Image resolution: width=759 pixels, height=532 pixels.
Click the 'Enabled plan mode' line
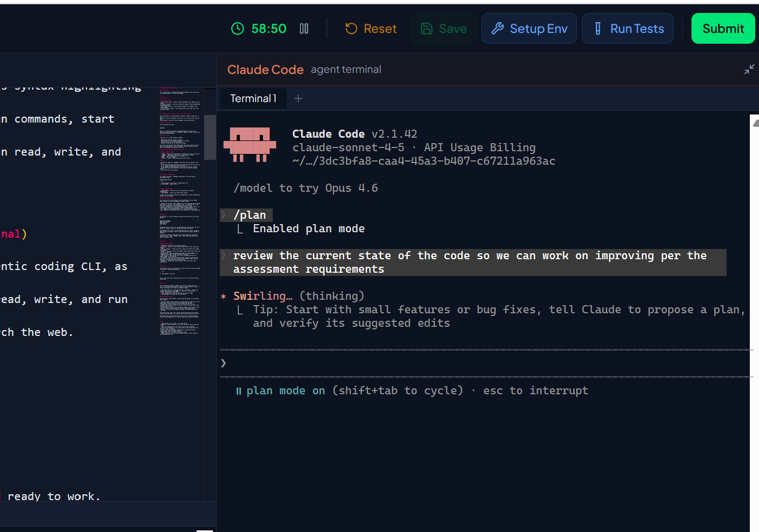click(308, 228)
